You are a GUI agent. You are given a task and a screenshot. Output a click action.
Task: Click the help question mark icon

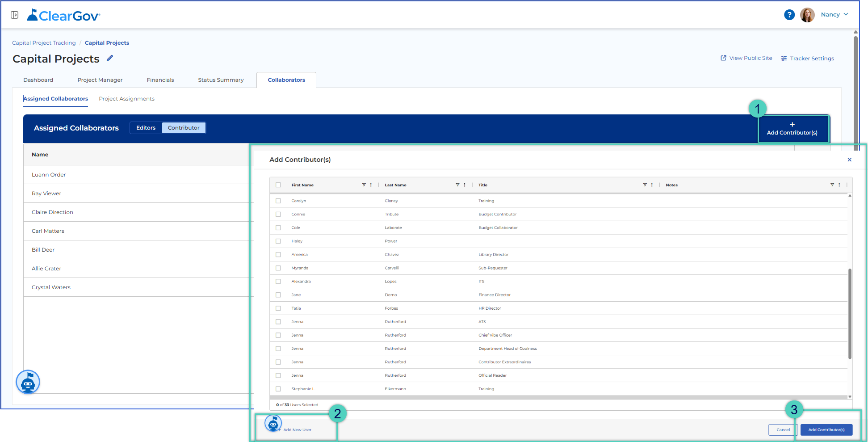(x=789, y=15)
